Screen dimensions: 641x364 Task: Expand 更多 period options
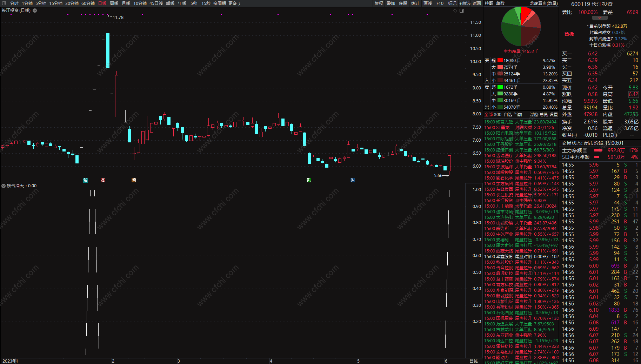[234, 3]
